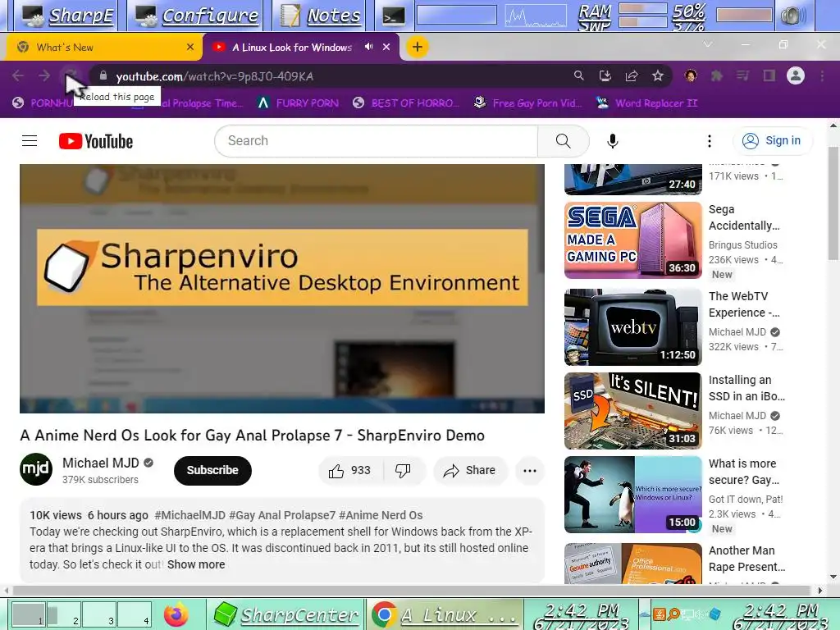
Task: Adjust the top bar volume slider
Action: 744,15
